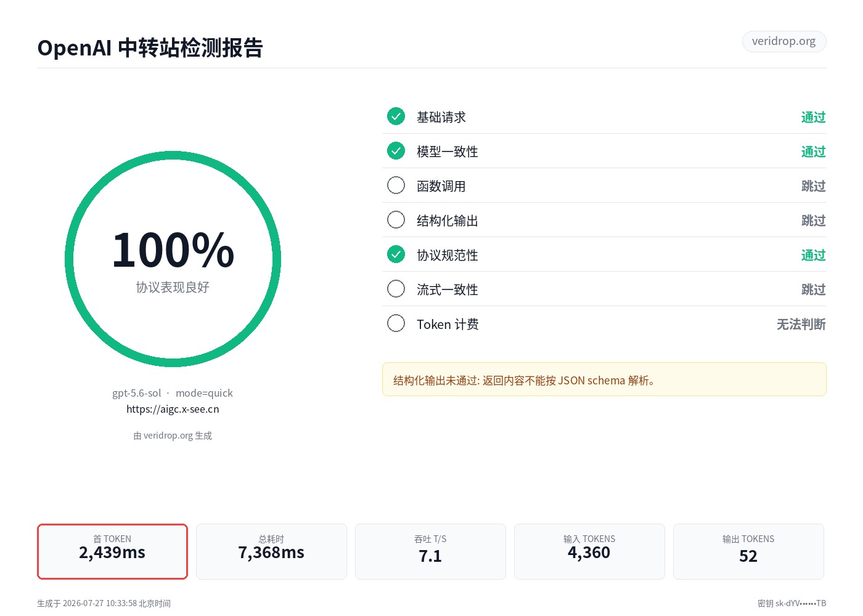Click the 无法判断 status for Token 计费
The height and width of the screenshot is (616, 863).
coord(801,324)
